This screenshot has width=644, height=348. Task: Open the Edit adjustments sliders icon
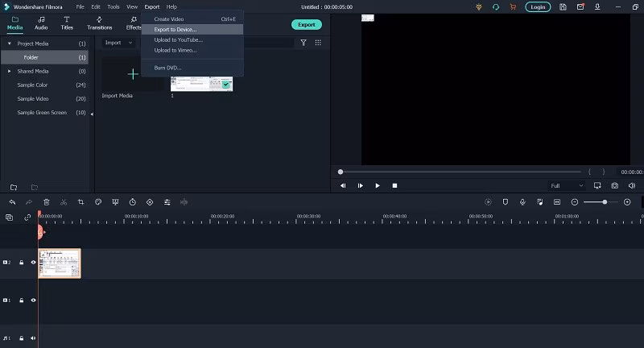point(167,202)
